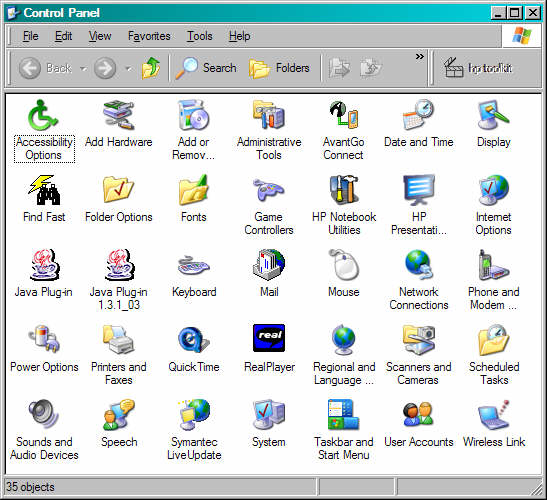Open the Tools menu
The height and width of the screenshot is (500, 547).
(x=200, y=36)
